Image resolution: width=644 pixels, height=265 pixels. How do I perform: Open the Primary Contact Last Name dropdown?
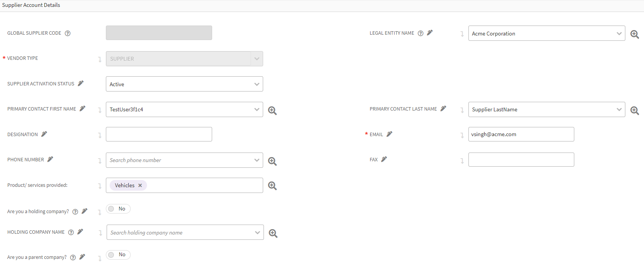[x=619, y=109]
